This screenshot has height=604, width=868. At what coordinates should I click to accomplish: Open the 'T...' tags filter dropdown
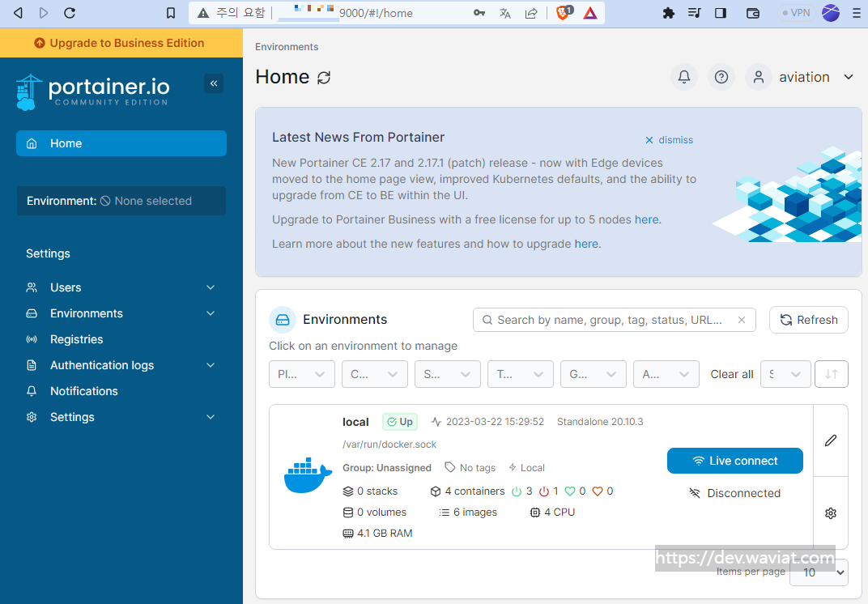pyautogui.click(x=521, y=374)
